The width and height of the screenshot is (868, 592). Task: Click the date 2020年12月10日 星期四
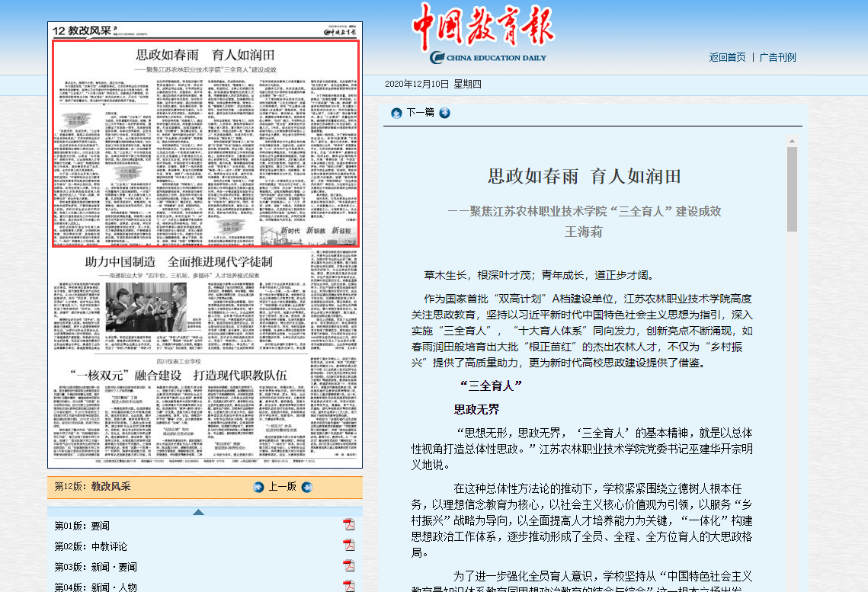433,84
